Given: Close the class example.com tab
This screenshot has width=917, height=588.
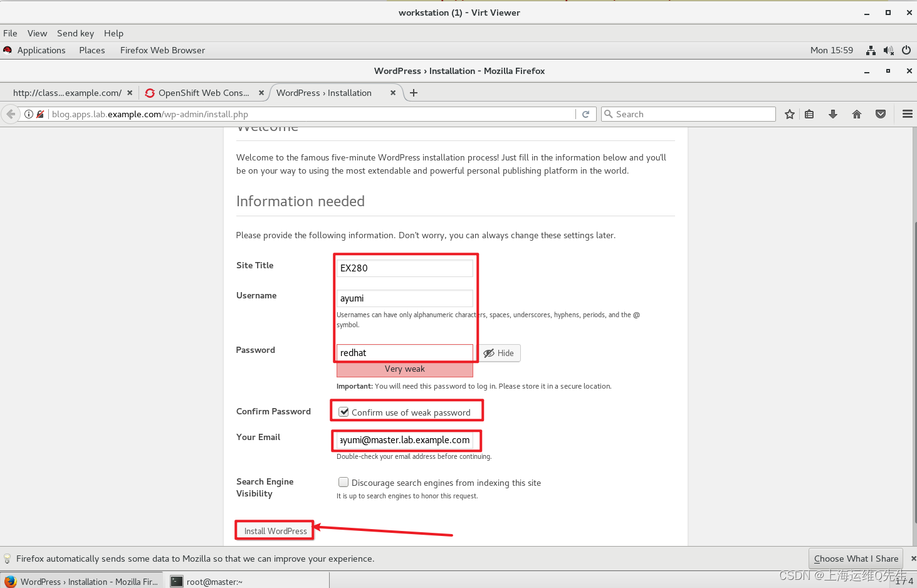Looking at the screenshot, I should [x=130, y=93].
